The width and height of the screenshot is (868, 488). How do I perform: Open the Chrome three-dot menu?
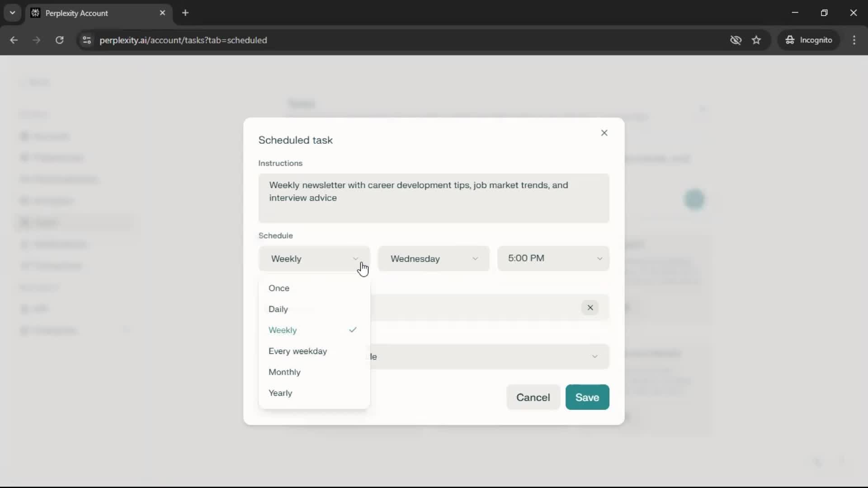point(854,40)
